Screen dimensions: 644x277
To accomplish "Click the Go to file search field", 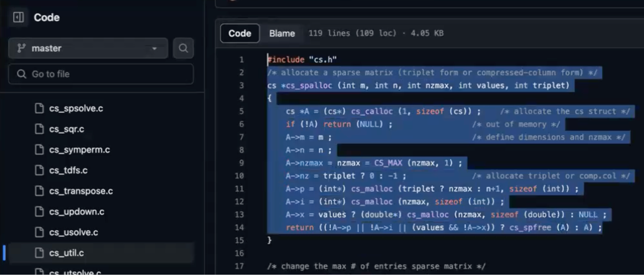I will (x=101, y=74).
